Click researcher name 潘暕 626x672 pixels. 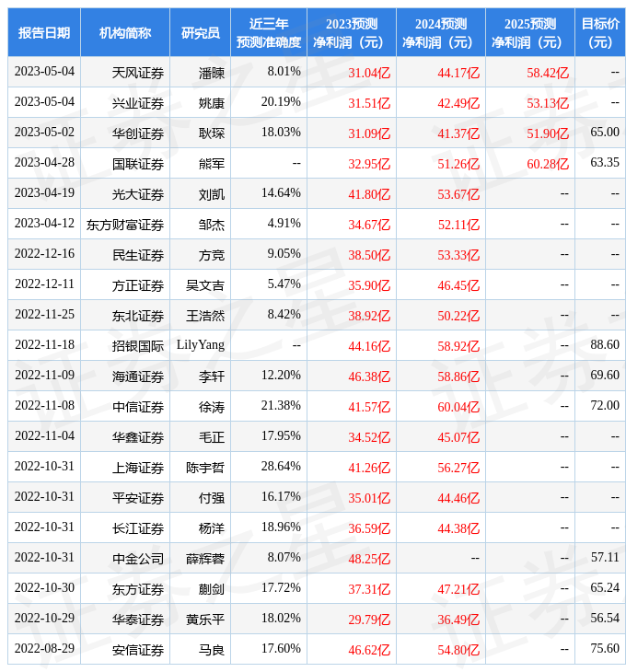pyautogui.click(x=212, y=73)
